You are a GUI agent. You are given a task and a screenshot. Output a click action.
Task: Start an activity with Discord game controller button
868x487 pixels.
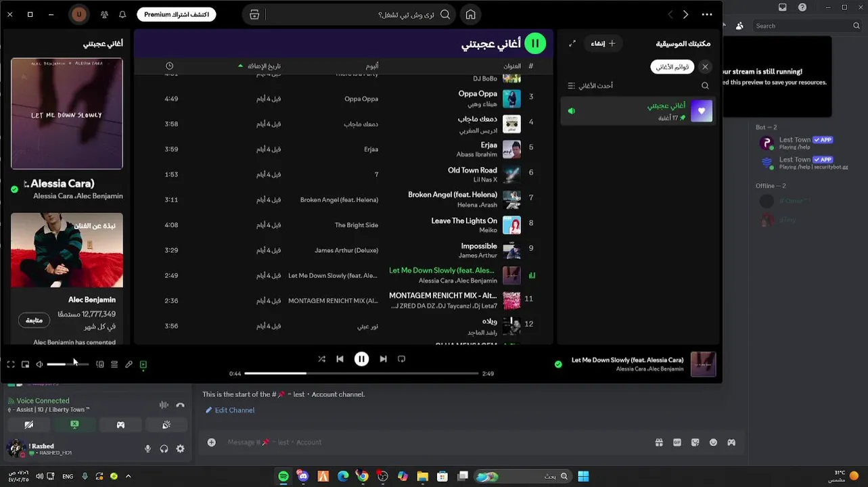[120, 425]
